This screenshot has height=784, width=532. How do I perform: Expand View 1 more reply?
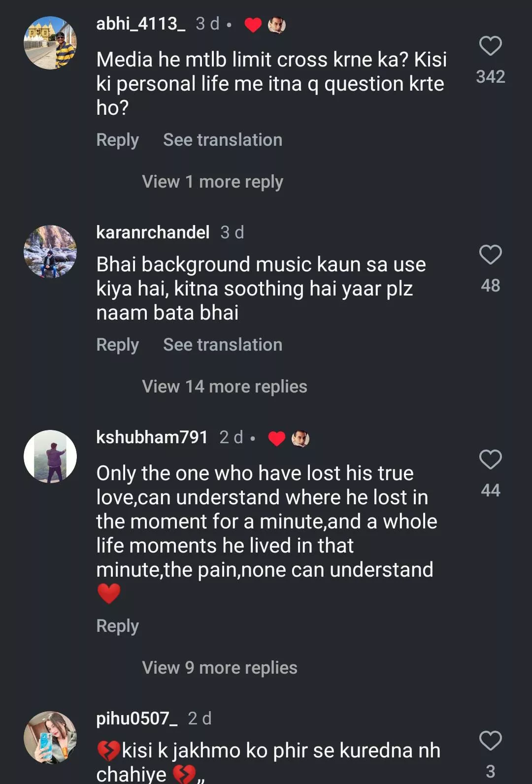pyautogui.click(x=212, y=182)
